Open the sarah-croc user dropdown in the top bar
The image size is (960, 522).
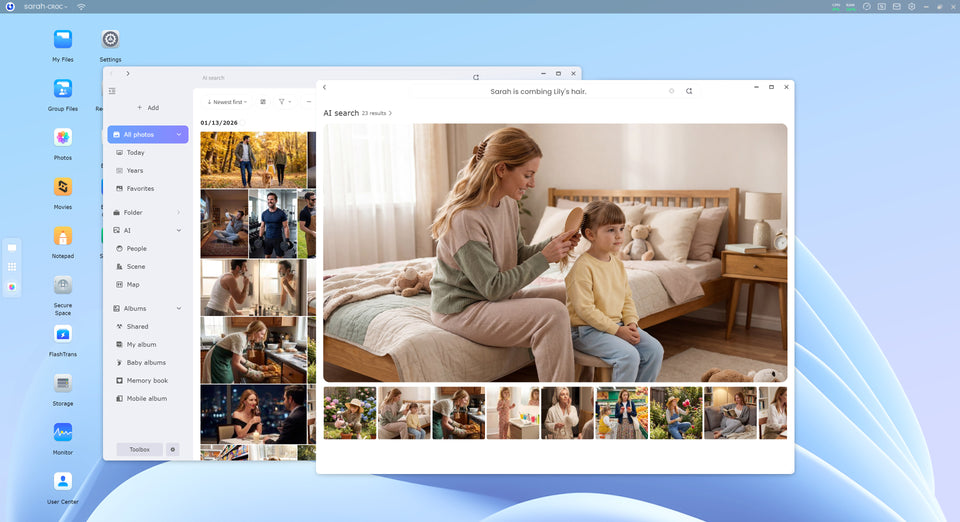[x=45, y=7]
